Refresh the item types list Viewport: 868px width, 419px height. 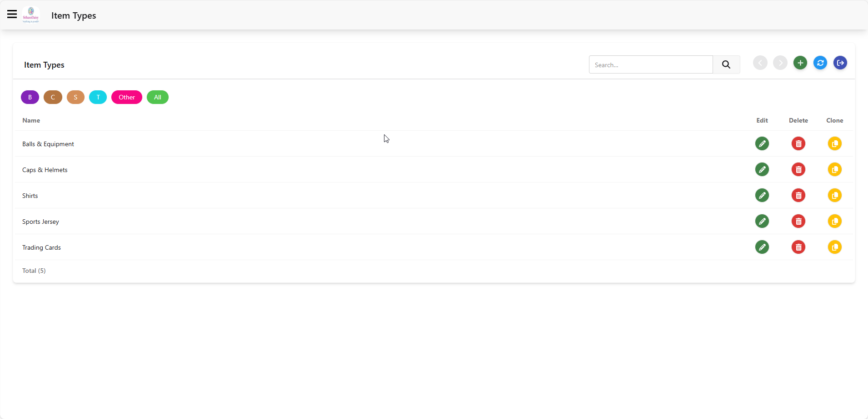point(820,63)
